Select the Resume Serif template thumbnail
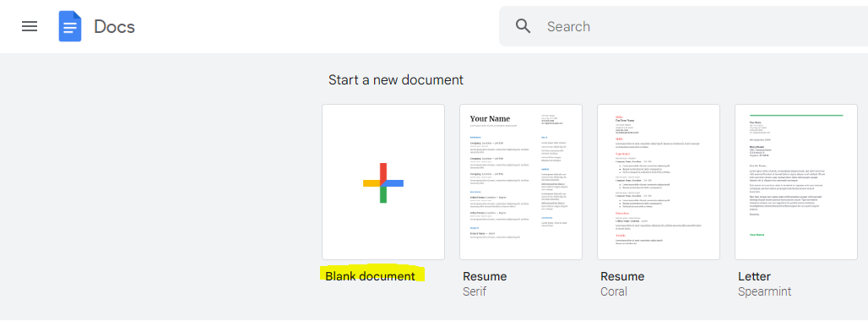 click(x=521, y=182)
